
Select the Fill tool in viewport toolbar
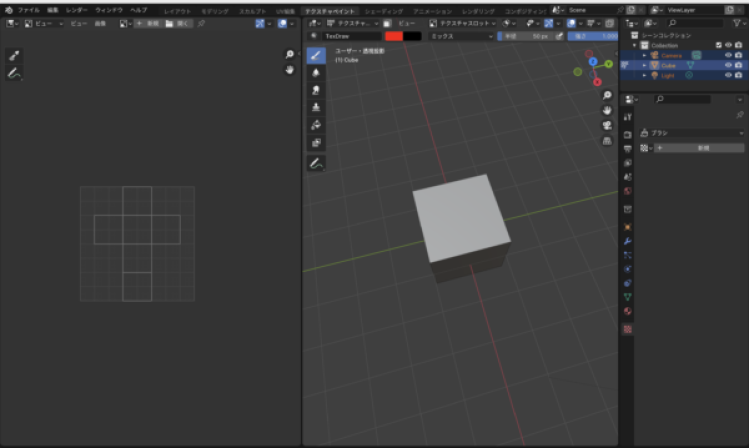[x=316, y=124]
